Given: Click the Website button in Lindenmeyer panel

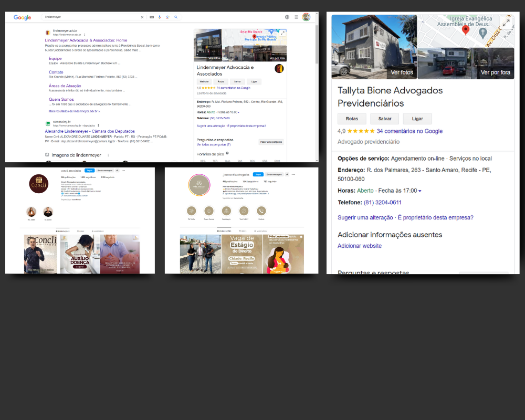Looking at the screenshot, I should (x=204, y=81).
